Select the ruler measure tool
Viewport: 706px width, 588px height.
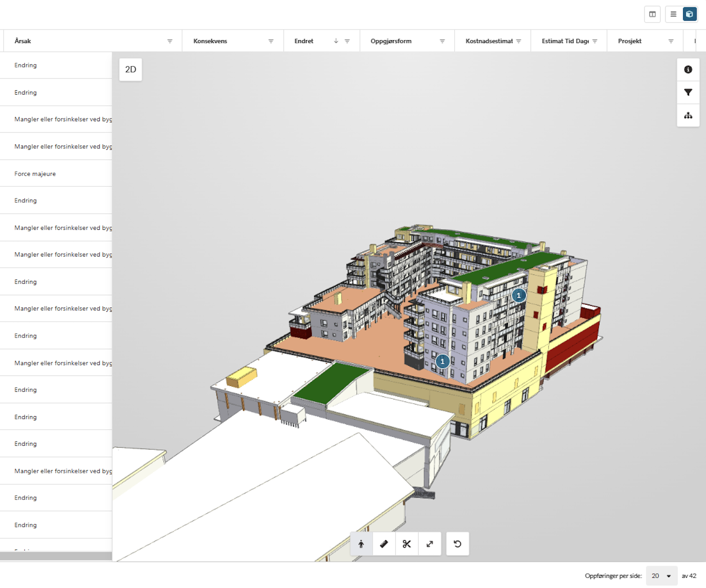click(384, 544)
